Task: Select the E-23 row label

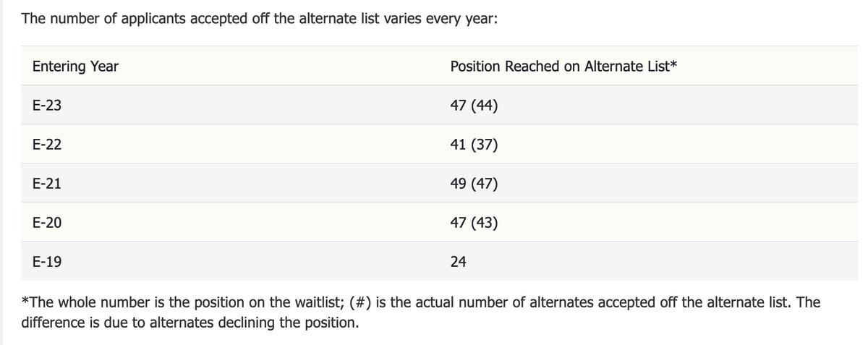Action: 47,106
